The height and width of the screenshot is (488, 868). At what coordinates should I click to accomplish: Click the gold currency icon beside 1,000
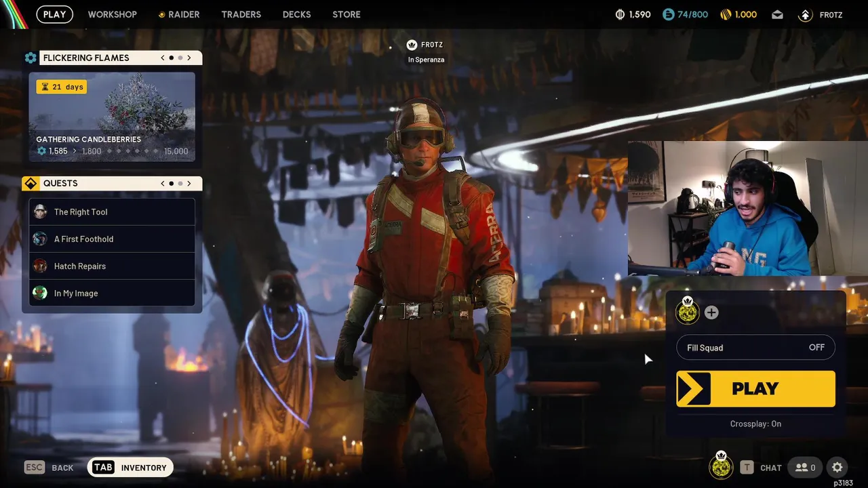coord(726,14)
